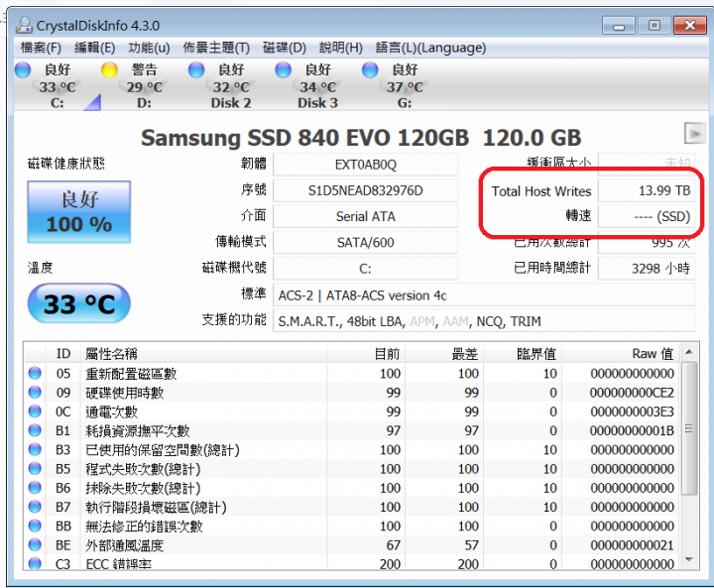
Task: Click the CrystalDiskInfo title bar icon
Action: pos(24,25)
